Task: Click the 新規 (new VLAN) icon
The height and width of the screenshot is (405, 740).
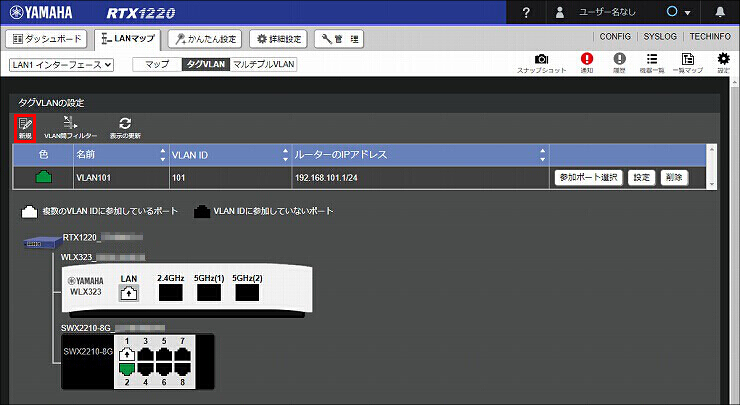Action: point(25,128)
